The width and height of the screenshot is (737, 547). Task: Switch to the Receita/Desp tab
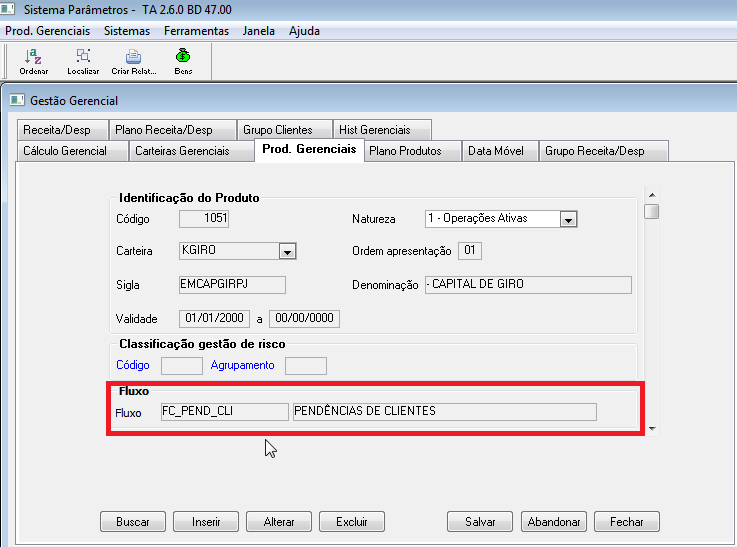(63, 130)
